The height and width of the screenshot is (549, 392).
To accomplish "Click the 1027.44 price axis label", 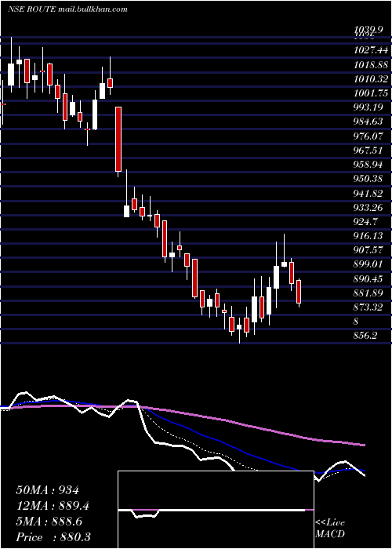I will 371,51.
